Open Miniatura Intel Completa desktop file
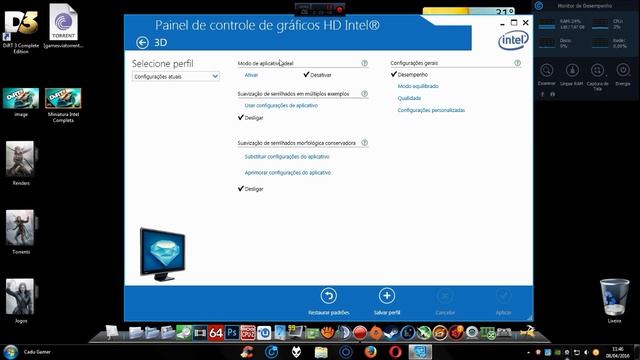Viewport: 640px width, 360px height. 63,105
